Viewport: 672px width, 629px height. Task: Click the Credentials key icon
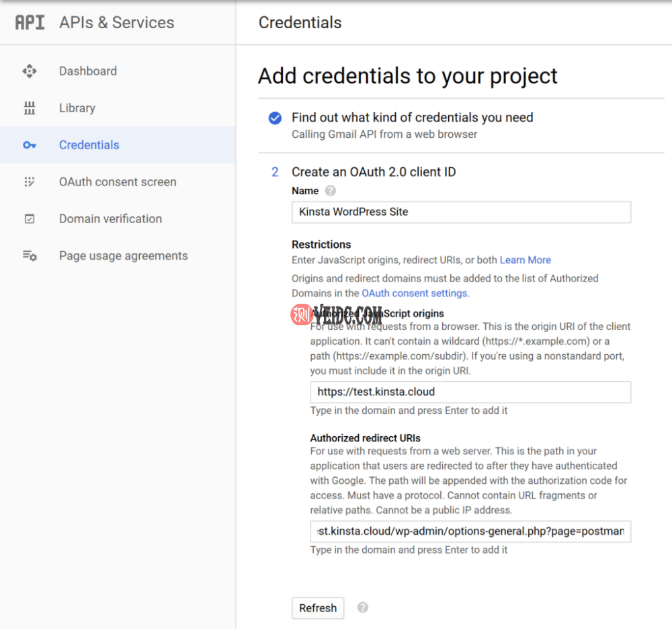pyautogui.click(x=30, y=145)
